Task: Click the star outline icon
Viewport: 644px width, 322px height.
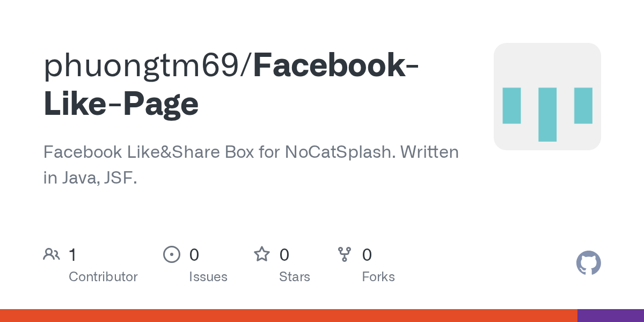Action: (x=262, y=254)
